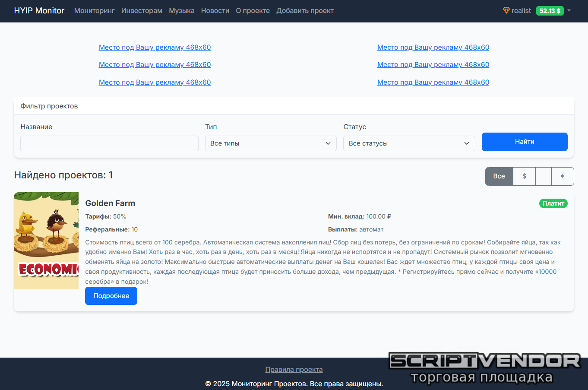
Task: Click Подробнее for Golden Farm
Action: [111, 296]
